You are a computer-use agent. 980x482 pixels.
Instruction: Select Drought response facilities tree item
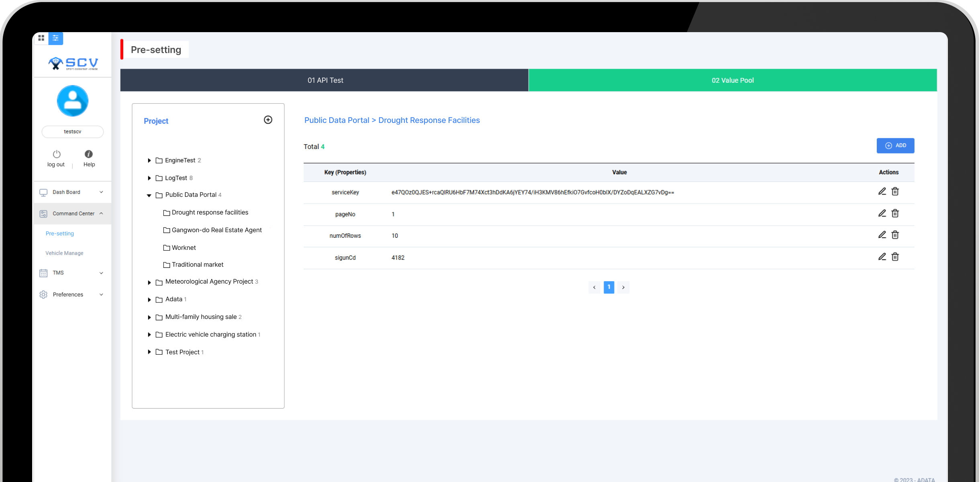(206, 212)
